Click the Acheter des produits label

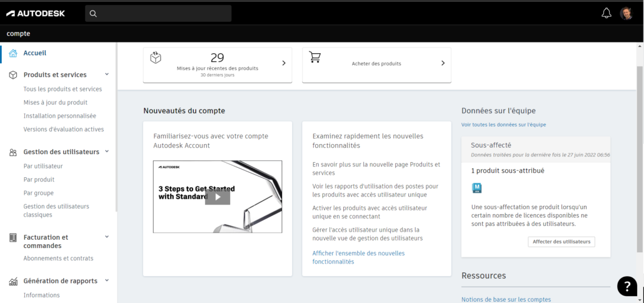coord(376,64)
